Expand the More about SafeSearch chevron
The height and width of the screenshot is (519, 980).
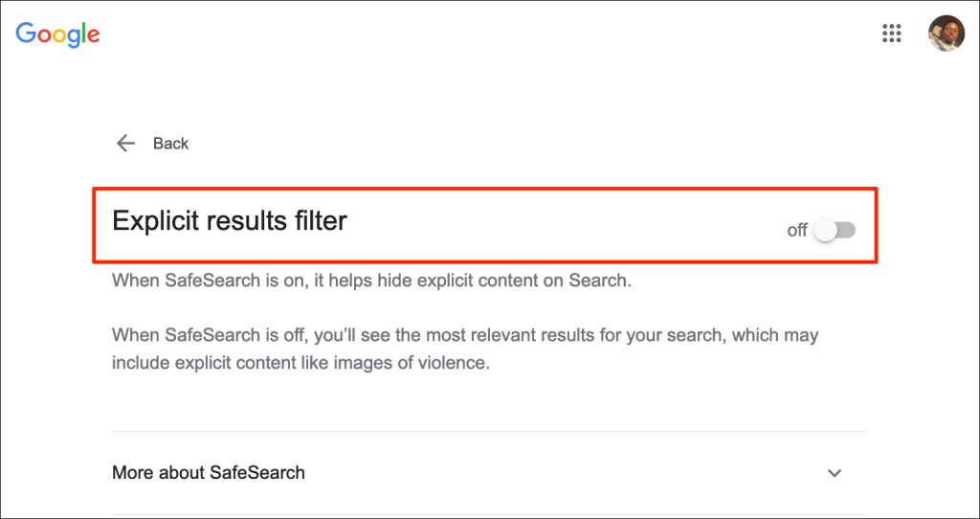coord(835,473)
